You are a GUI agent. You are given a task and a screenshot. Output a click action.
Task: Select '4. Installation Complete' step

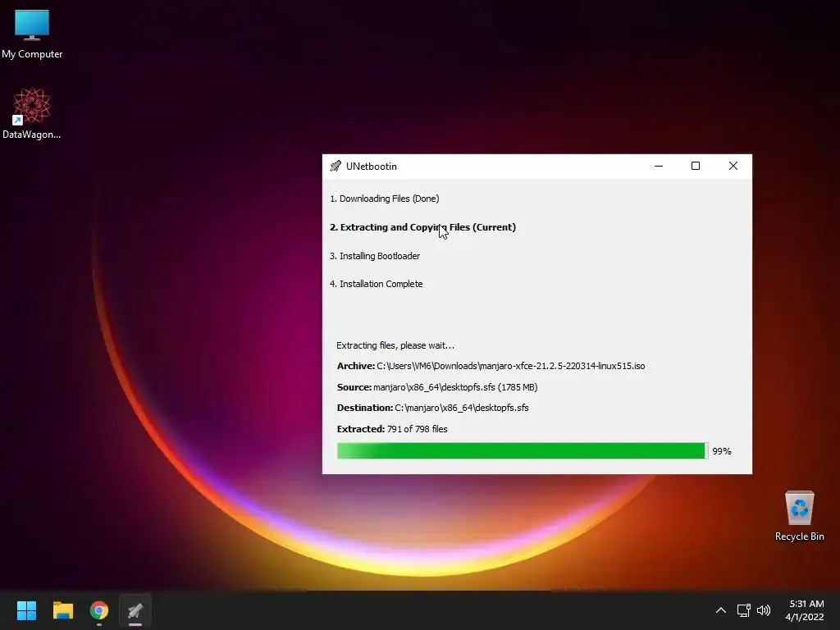coord(376,284)
